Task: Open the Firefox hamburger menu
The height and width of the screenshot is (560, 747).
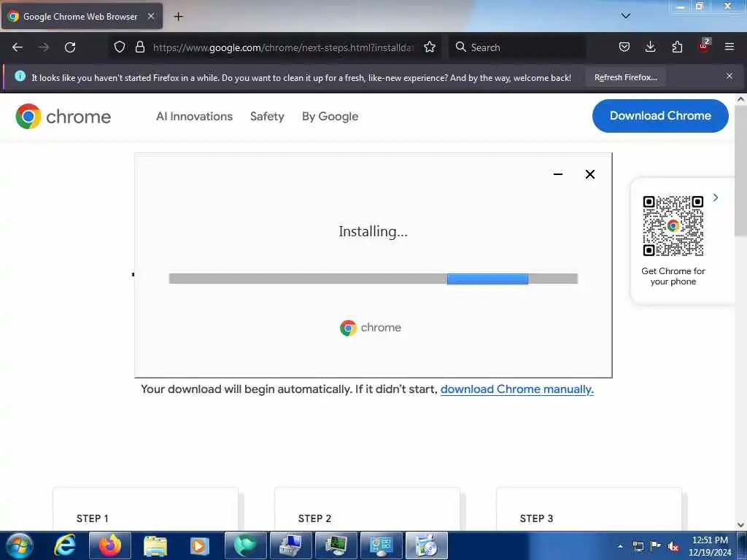Action: coord(729,47)
